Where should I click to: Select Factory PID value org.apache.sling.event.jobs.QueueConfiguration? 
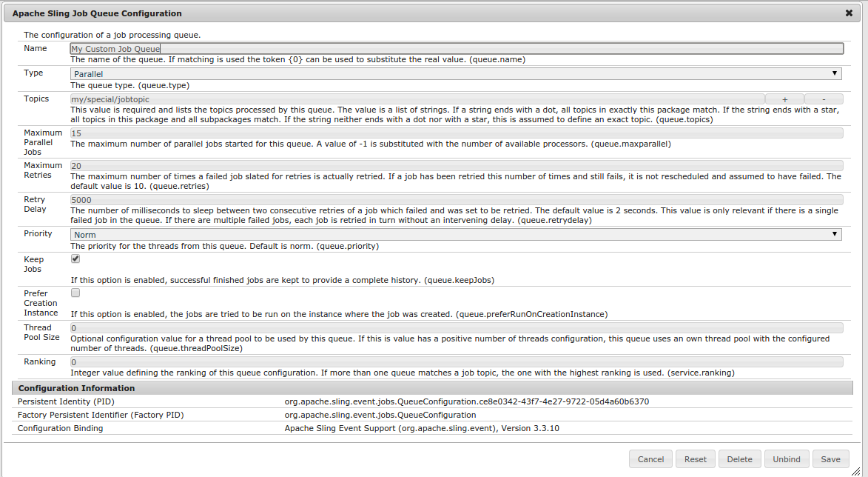coord(380,415)
